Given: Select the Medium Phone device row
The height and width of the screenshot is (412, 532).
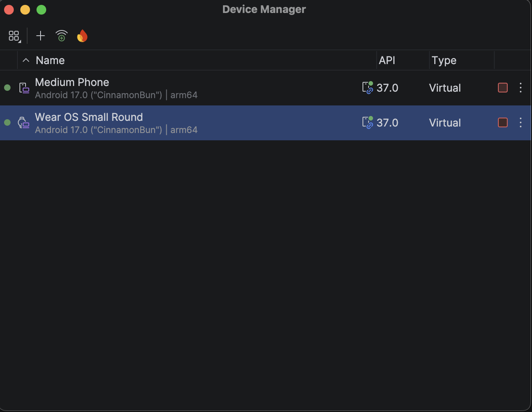Looking at the screenshot, I should click(x=266, y=88).
